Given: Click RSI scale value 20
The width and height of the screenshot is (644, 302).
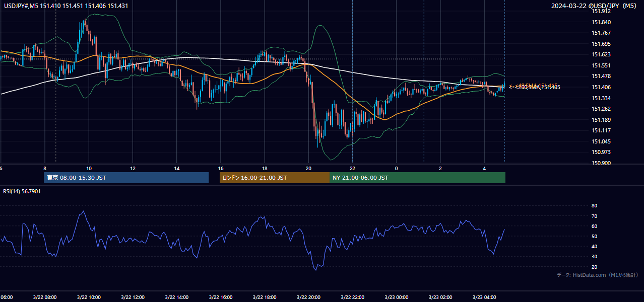Looking at the screenshot, I should [594, 267].
